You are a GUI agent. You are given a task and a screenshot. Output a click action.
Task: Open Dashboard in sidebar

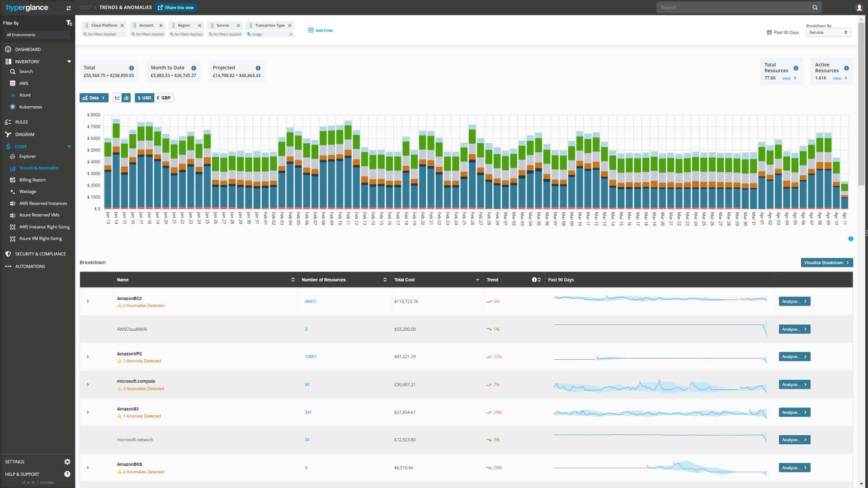point(28,49)
